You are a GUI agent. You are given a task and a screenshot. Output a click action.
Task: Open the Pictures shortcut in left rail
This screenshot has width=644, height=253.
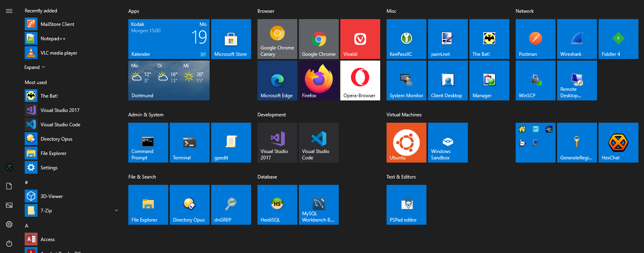point(9,205)
